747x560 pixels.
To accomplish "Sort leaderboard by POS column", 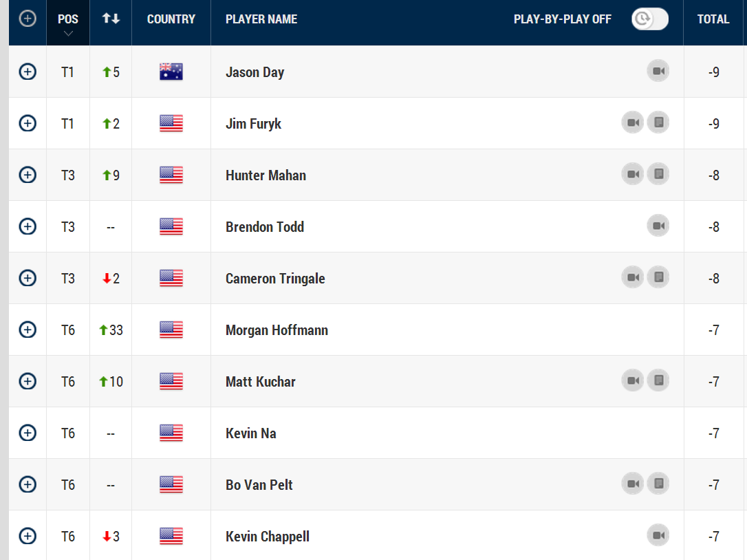I will click(68, 20).
